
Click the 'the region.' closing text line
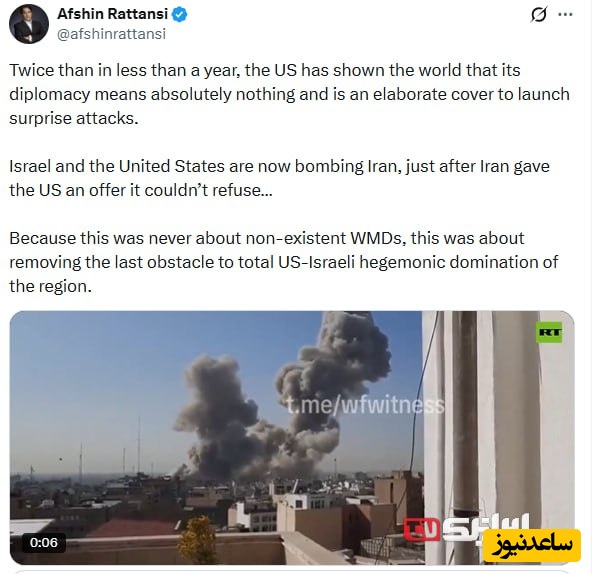pyautogui.click(x=51, y=286)
